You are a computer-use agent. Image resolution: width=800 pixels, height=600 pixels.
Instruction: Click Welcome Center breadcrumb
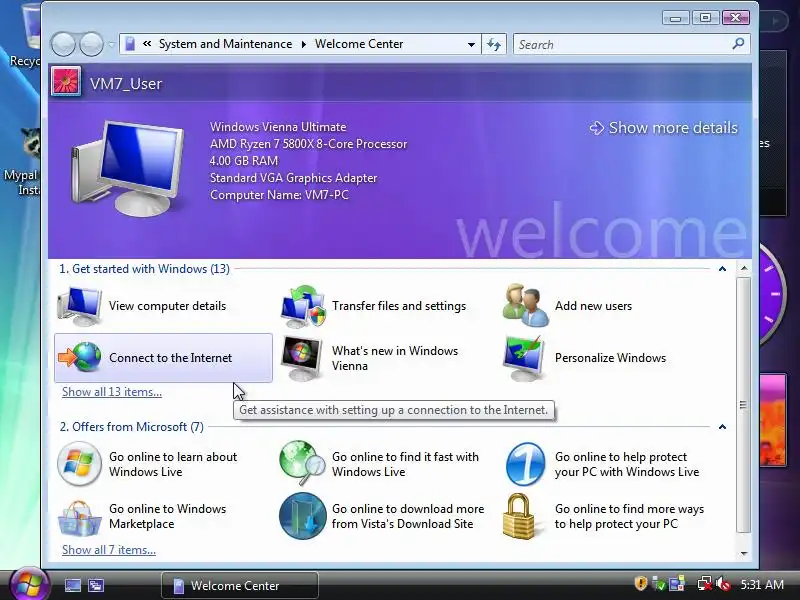tap(359, 44)
